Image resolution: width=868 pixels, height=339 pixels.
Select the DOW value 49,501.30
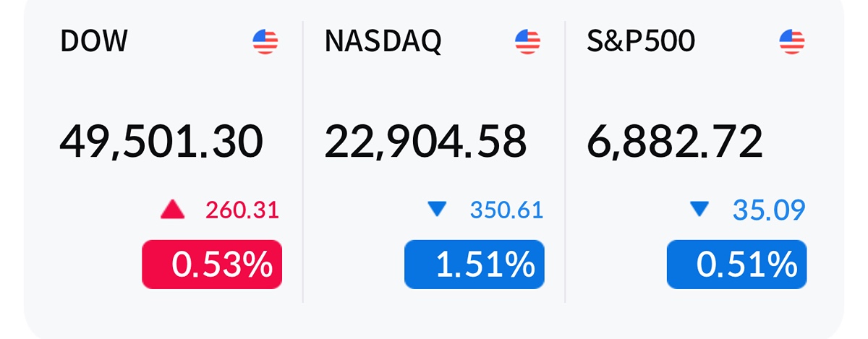161,142
